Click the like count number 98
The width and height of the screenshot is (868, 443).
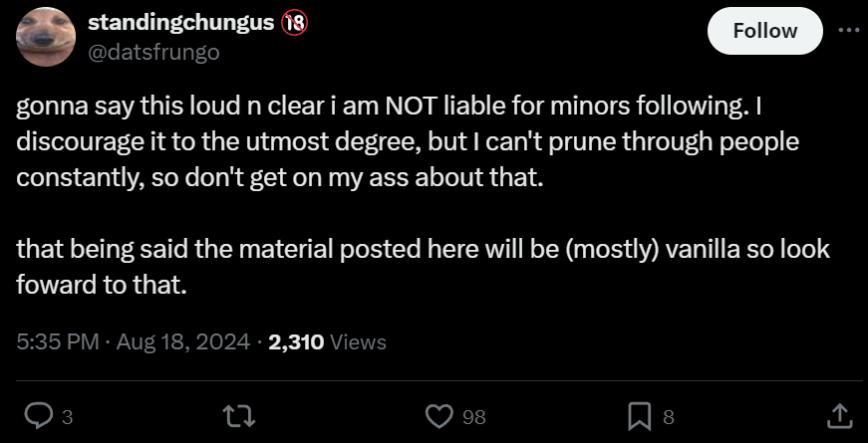(474, 418)
